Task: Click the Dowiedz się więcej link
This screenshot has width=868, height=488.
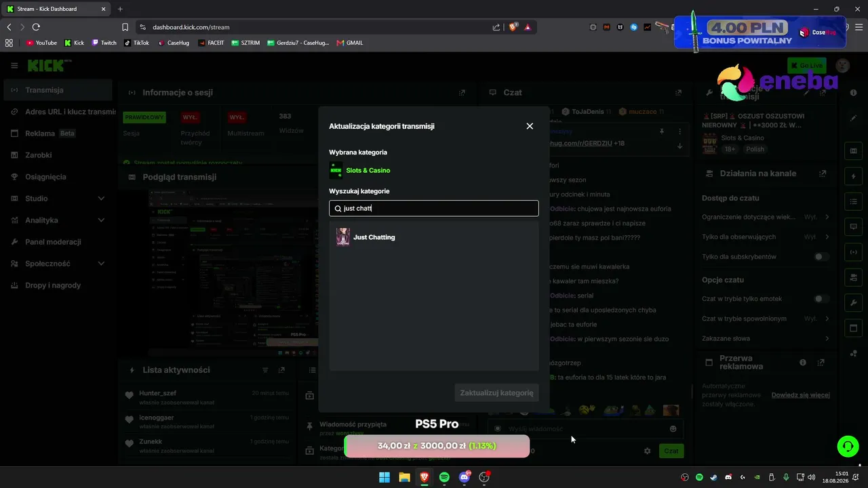Action: (800, 395)
